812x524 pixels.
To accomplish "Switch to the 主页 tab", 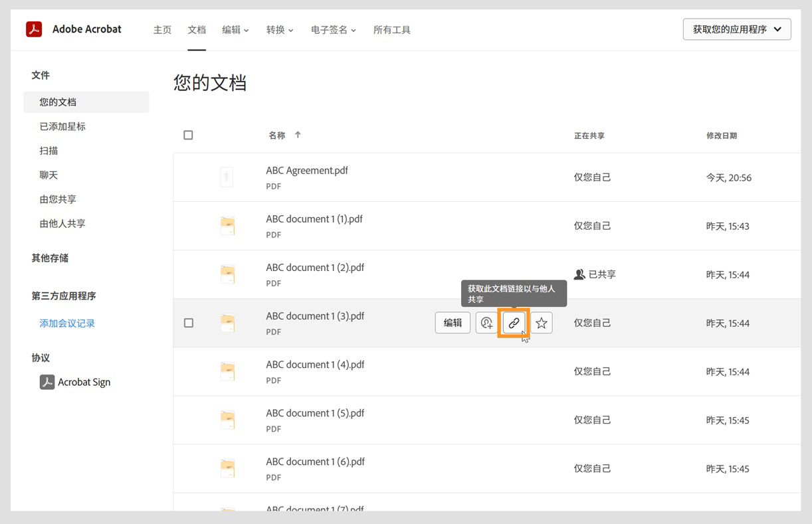I will 162,29.
